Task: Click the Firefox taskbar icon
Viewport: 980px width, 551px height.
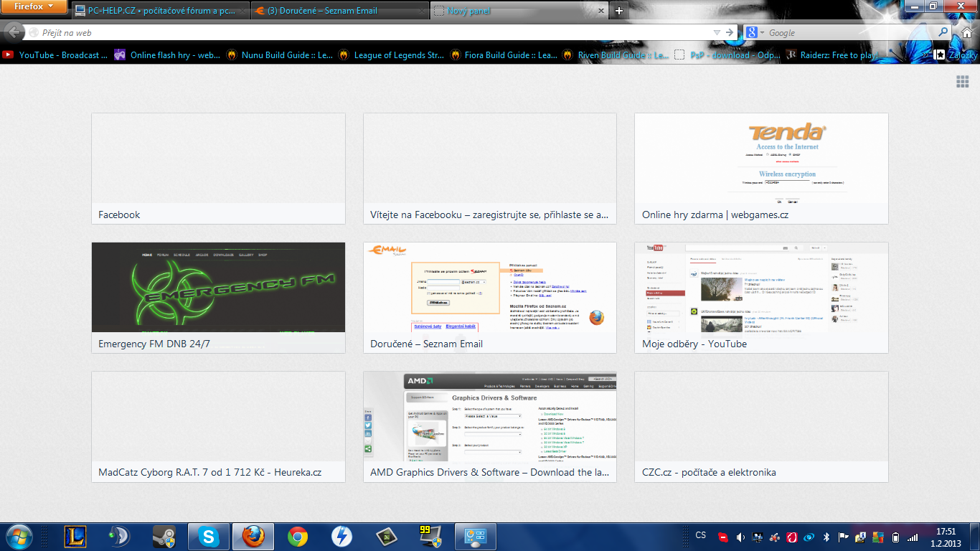Action: click(253, 537)
